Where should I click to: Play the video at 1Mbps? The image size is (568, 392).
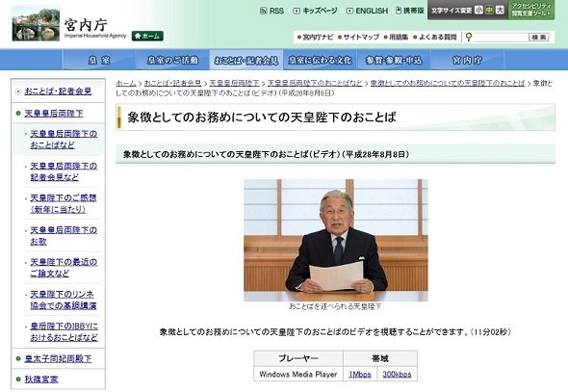360,375
